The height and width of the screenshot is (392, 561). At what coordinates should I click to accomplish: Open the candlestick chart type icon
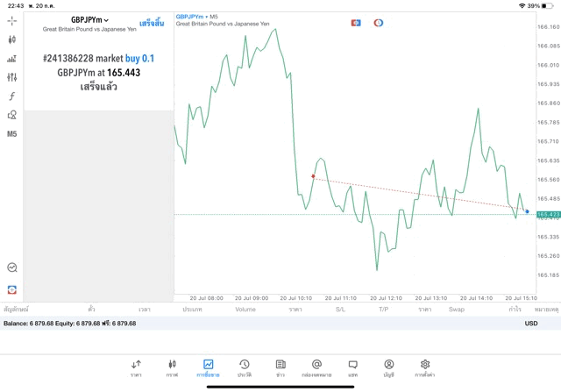point(11,39)
